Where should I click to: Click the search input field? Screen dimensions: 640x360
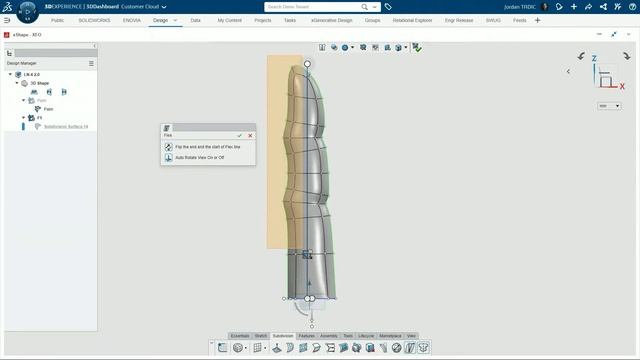coord(313,7)
